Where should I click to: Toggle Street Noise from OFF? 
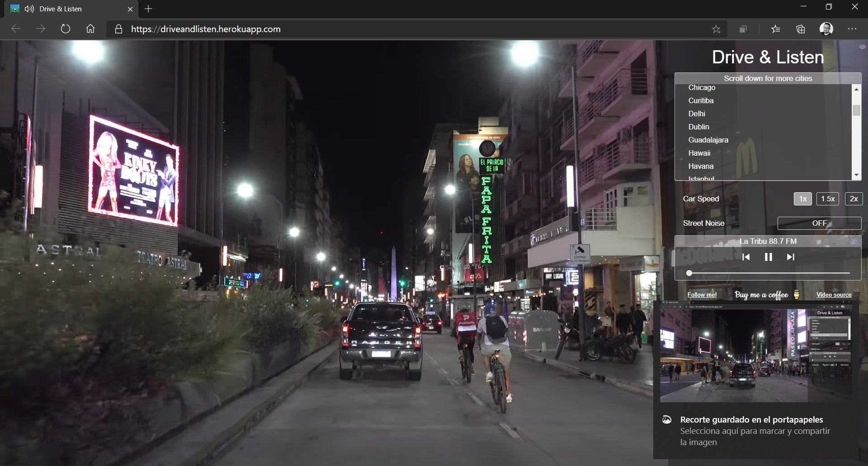[819, 223]
